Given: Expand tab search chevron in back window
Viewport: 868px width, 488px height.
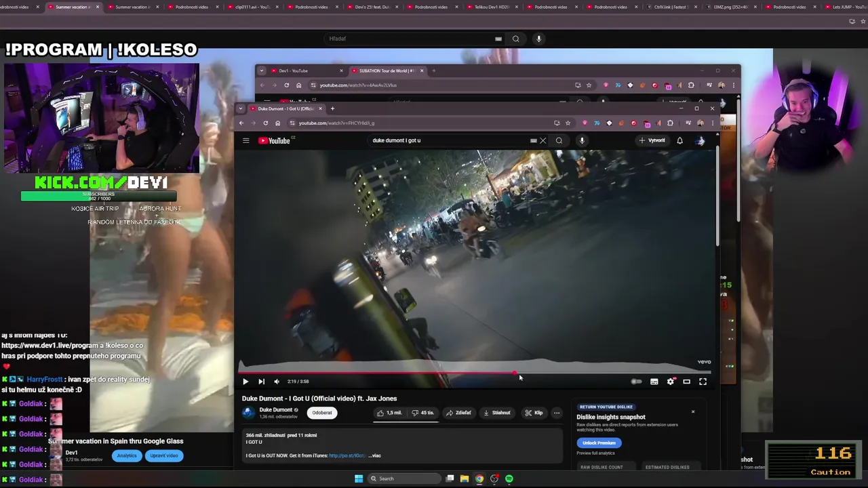Looking at the screenshot, I should pos(261,70).
